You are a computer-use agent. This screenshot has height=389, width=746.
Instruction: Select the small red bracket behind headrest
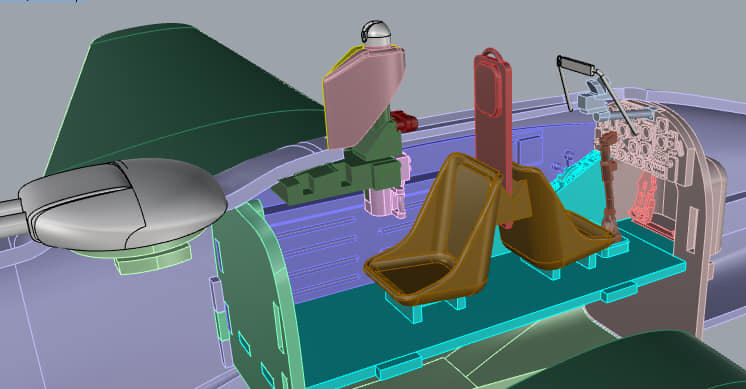click(x=404, y=121)
